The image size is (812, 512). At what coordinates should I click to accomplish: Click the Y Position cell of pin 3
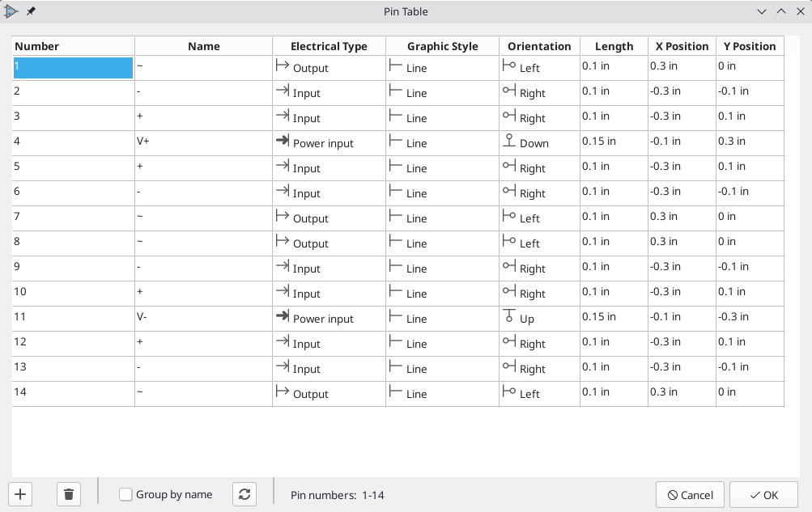(749, 117)
